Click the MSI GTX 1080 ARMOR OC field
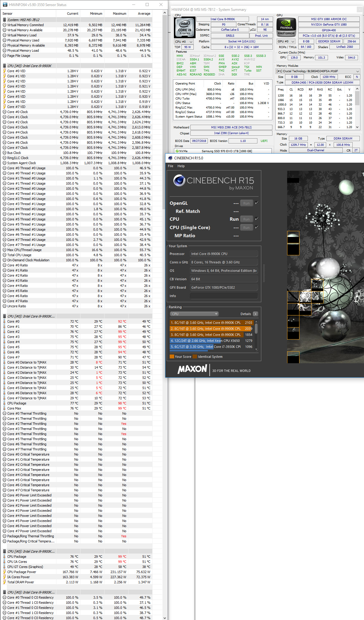Viewport: 364px width, 620px height. 329,19
